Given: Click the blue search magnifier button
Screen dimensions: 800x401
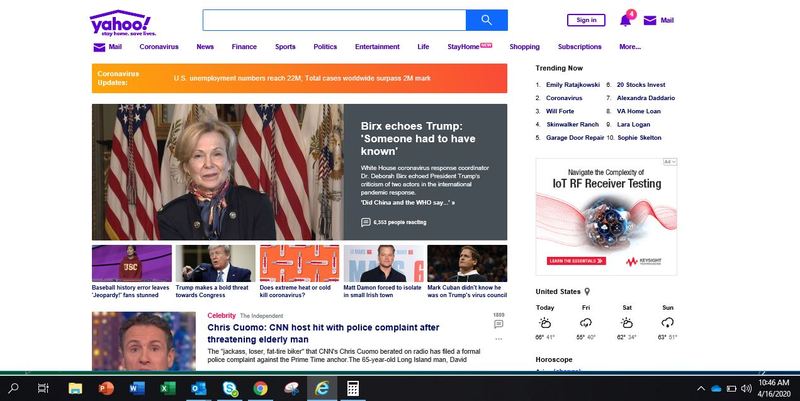Looking at the screenshot, I should tap(487, 20).
